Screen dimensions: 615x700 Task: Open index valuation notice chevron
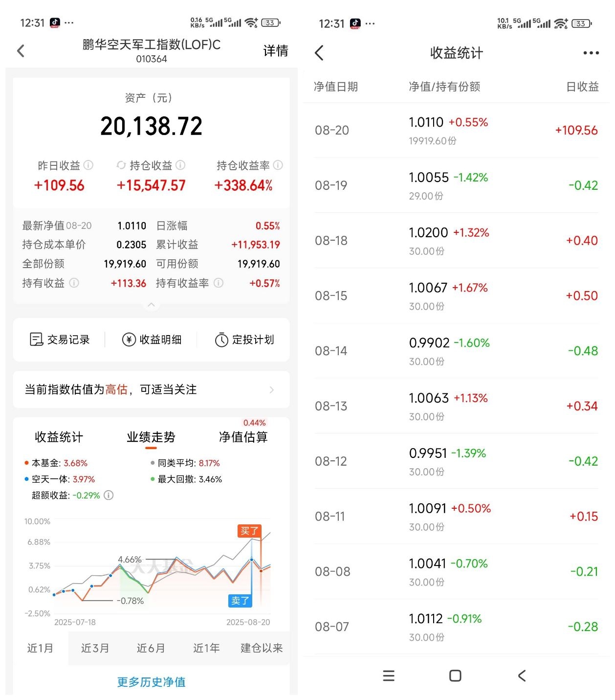tap(272, 390)
